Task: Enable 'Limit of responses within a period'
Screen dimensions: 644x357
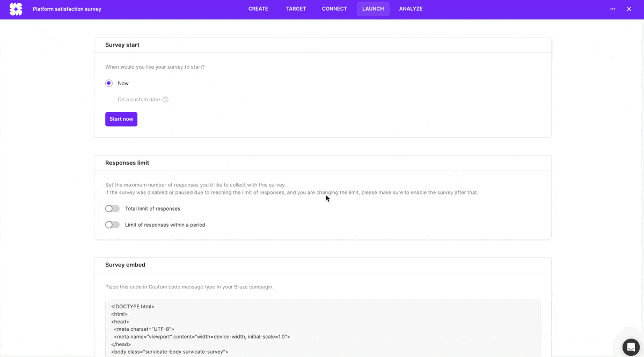Action: (112, 225)
